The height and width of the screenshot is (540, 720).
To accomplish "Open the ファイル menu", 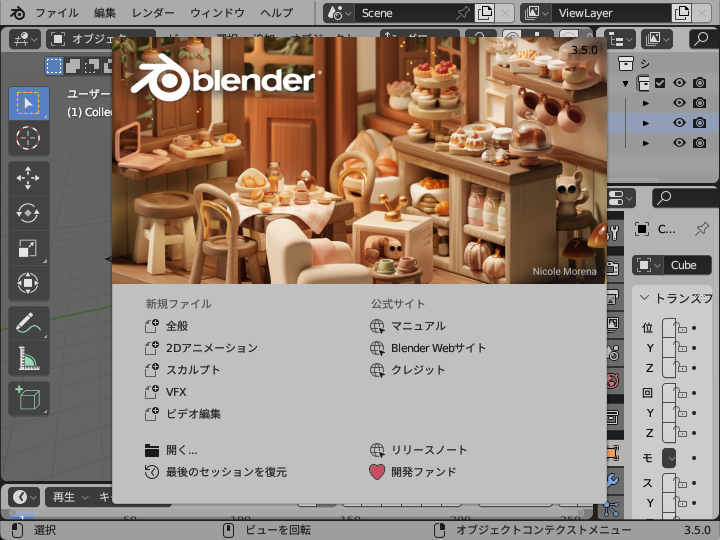I will coord(57,13).
